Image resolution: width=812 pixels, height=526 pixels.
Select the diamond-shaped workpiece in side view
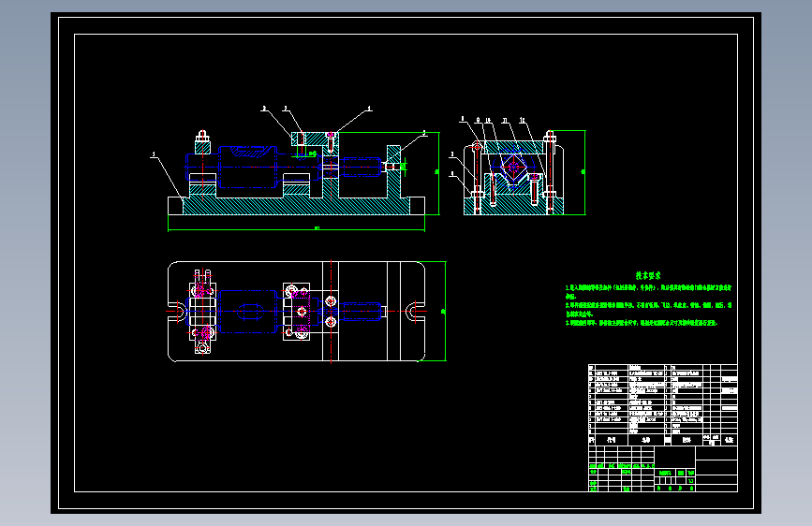513,167
